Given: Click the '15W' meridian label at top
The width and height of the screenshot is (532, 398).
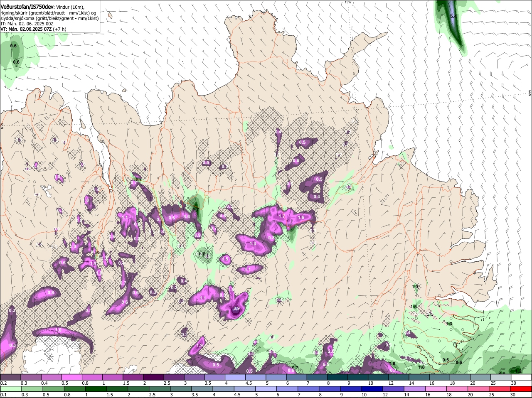Looking at the screenshot, I should [x=348, y=2].
